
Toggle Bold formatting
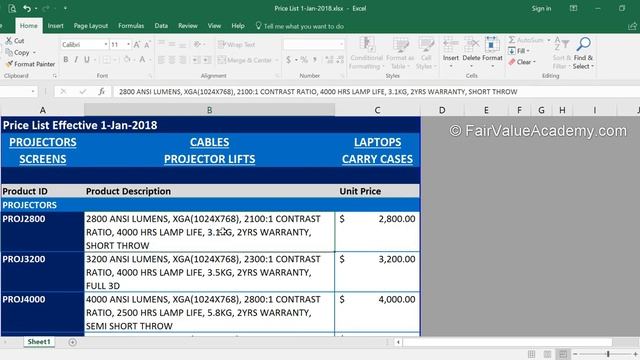tap(66, 60)
